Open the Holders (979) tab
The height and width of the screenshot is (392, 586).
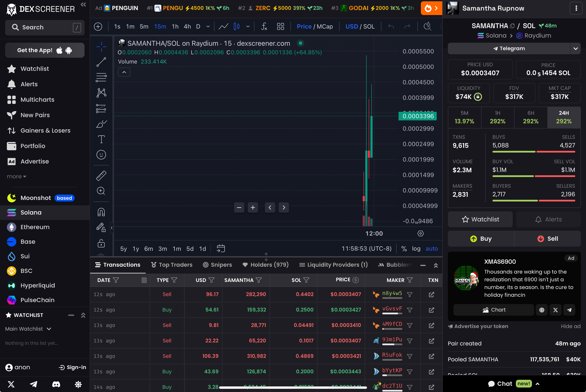pyautogui.click(x=265, y=265)
